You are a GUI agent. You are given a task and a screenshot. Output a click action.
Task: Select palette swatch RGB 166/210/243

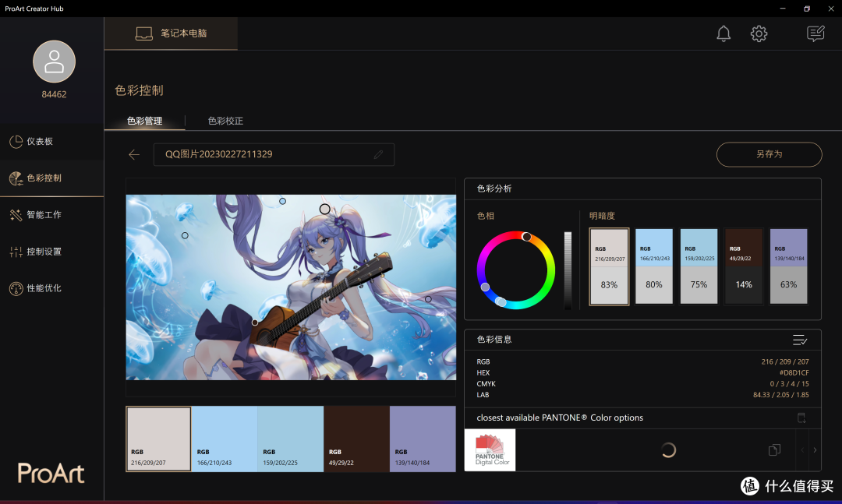tap(225, 439)
